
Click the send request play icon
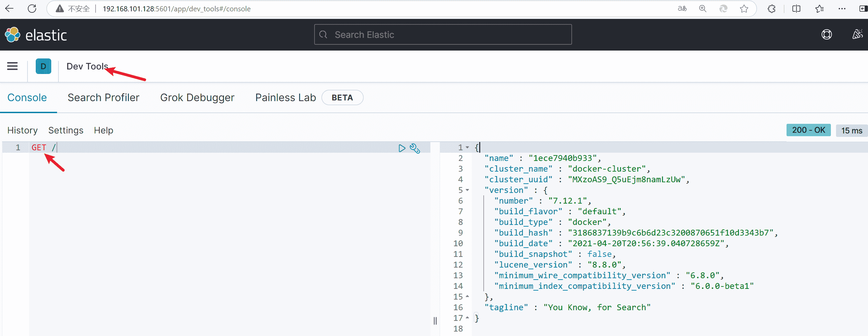(x=402, y=148)
